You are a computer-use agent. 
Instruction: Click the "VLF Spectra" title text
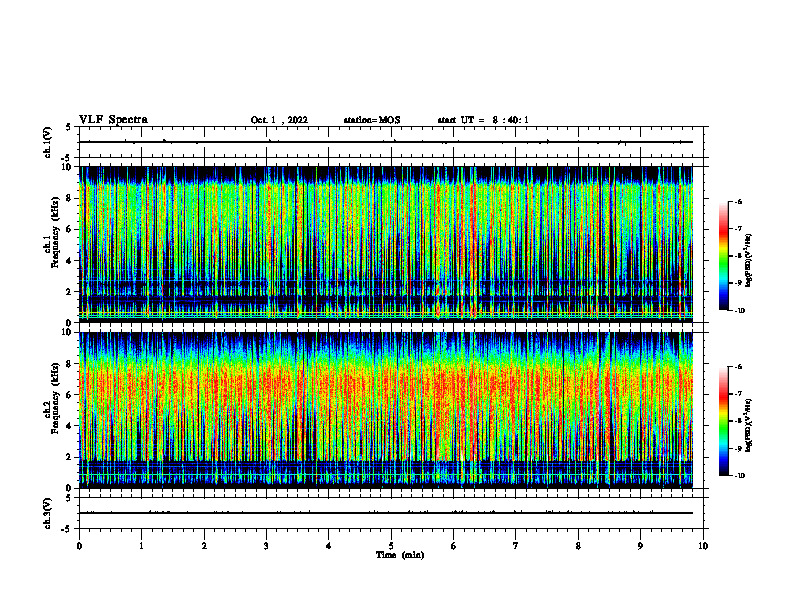click(113, 120)
